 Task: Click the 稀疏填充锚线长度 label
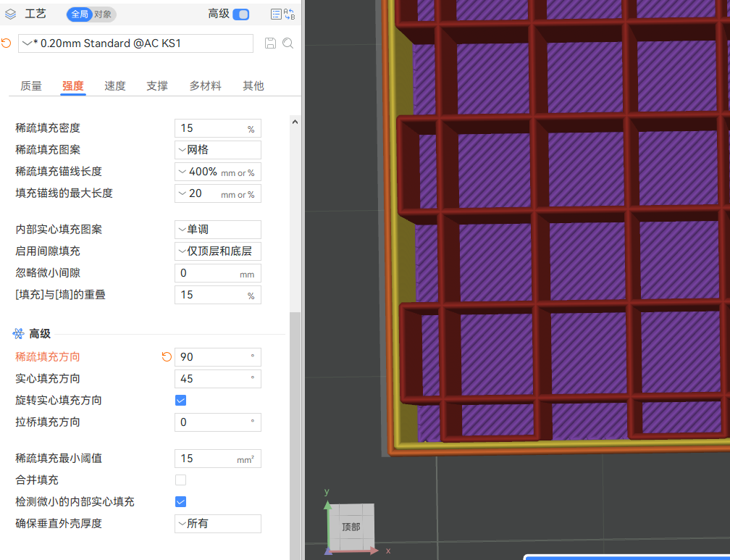(x=58, y=172)
